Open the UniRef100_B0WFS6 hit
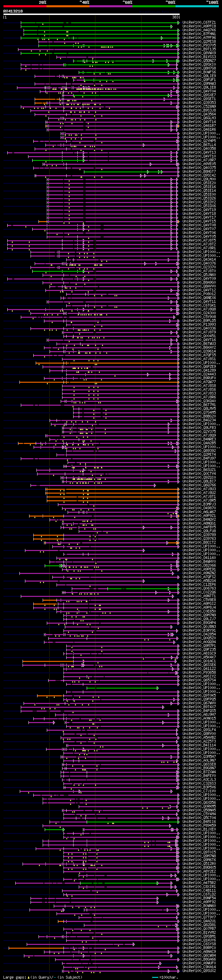 tap(199, 72)
